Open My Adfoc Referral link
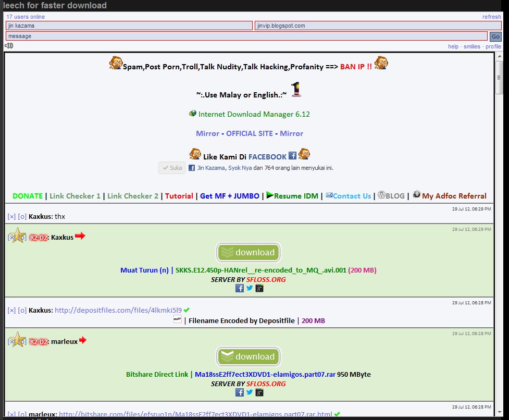Screen dimensions: 509x420 point(454,196)
